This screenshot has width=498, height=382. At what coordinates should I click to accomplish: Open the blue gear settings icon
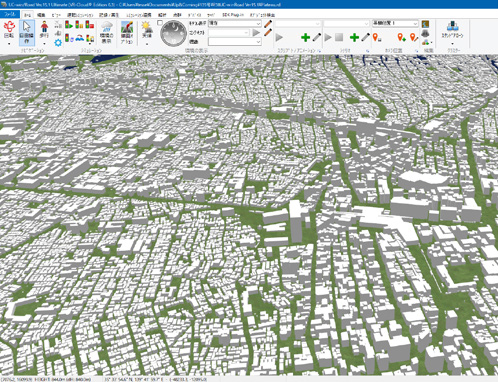click(x=58, y=43)
